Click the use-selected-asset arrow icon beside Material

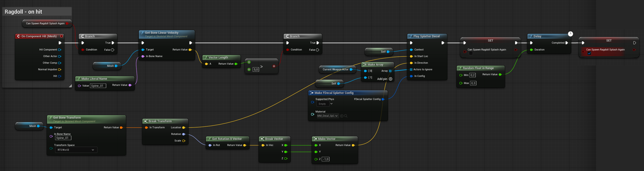tap(342, 116)
